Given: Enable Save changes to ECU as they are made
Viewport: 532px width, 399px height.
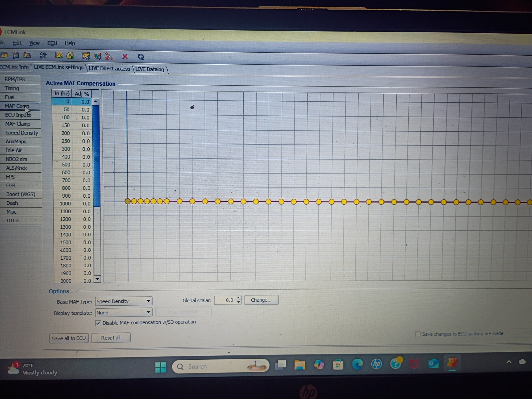Looking at the screenshot, I should coord(418,334).
